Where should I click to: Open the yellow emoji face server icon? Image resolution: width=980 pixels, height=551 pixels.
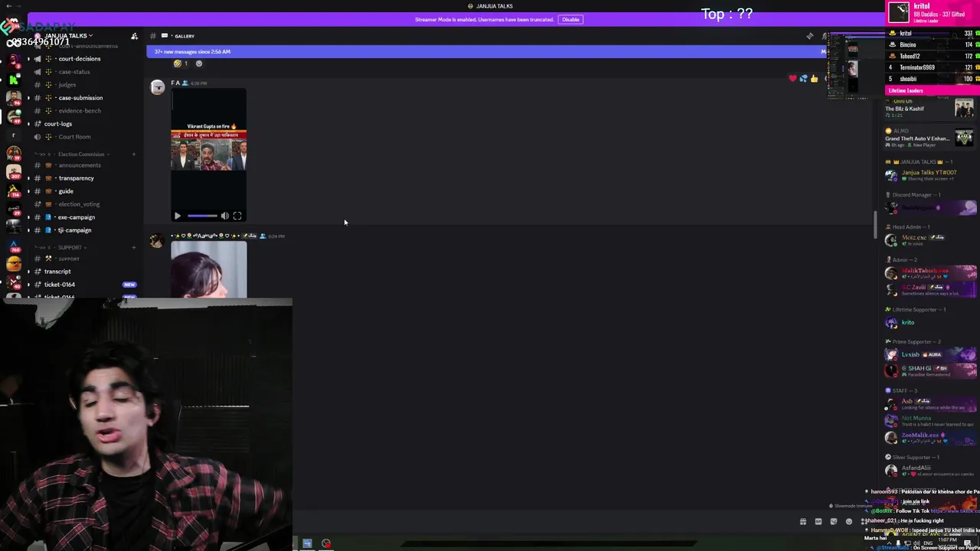(x=14, y=265)
